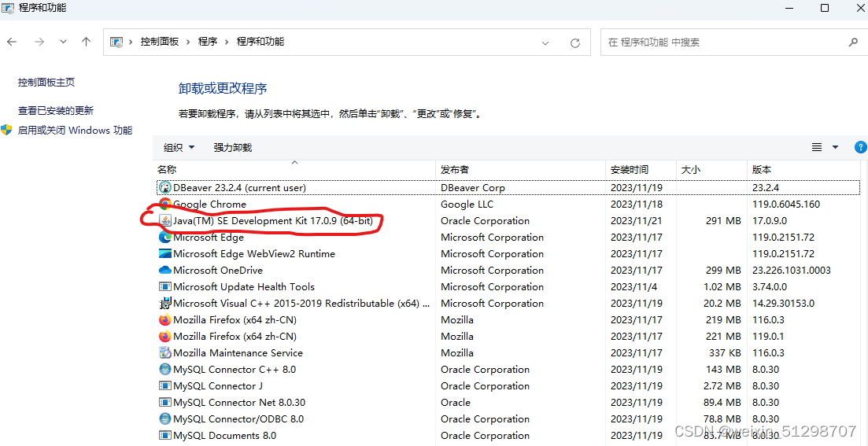Click the DBeaver 23.2.4 program icon
The height and width of the screenshot is (446, 868).
165,187
